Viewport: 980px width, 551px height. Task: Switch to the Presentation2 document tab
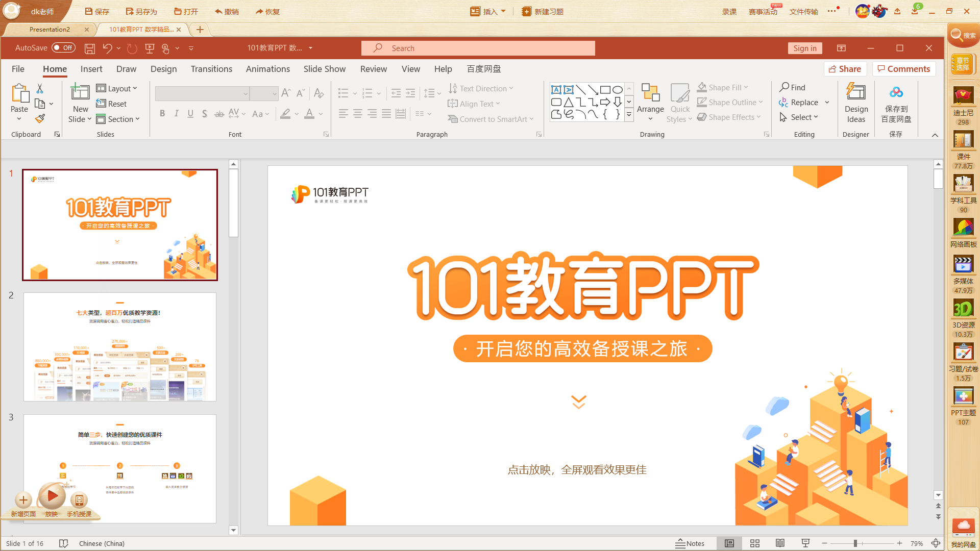50,30
